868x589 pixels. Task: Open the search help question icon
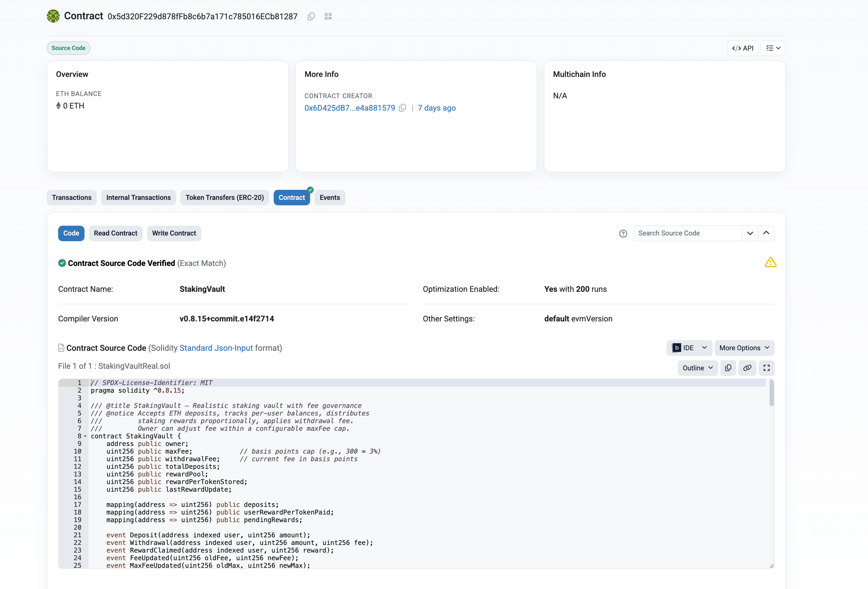coord(623,234)
